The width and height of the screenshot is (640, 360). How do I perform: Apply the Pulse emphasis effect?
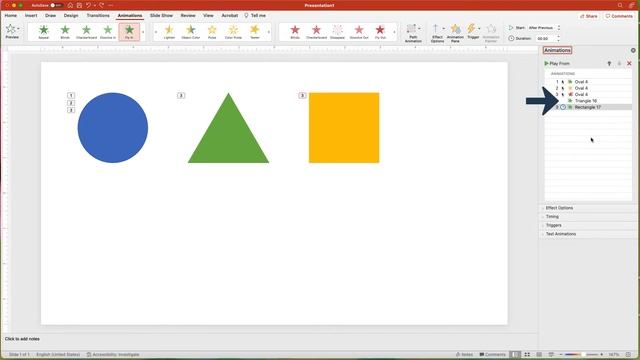click(212, 31)
